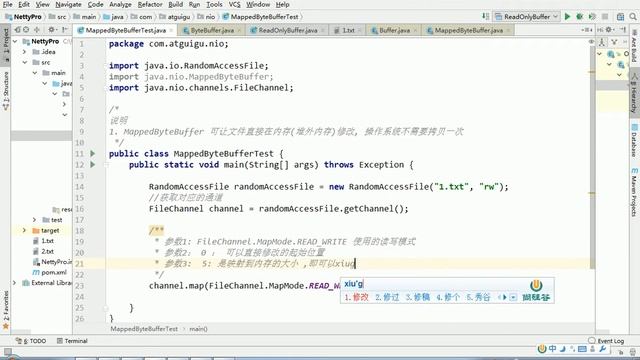Viewport: 640px width, 360px height.
Task: Collapse the src folder
Action: tap(25, 62)
